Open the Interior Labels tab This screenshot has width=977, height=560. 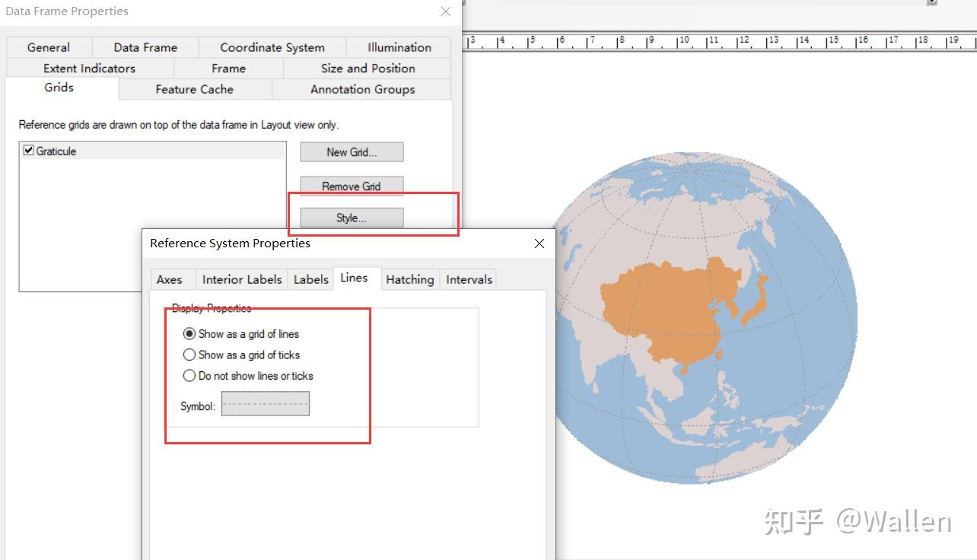(x=241, y=278)
